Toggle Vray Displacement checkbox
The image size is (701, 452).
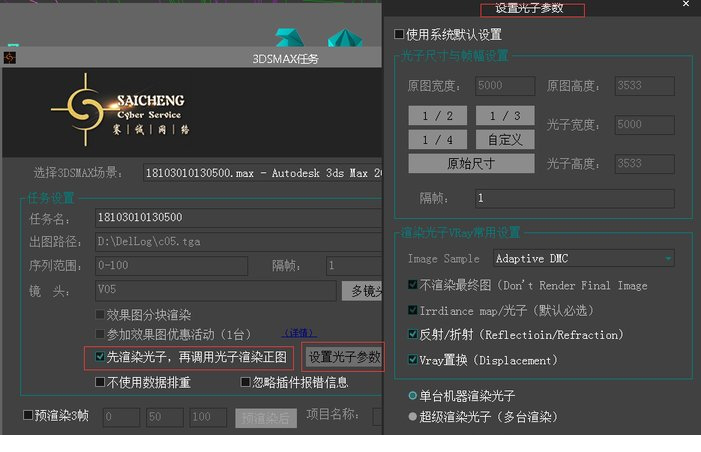click(413, 359)
